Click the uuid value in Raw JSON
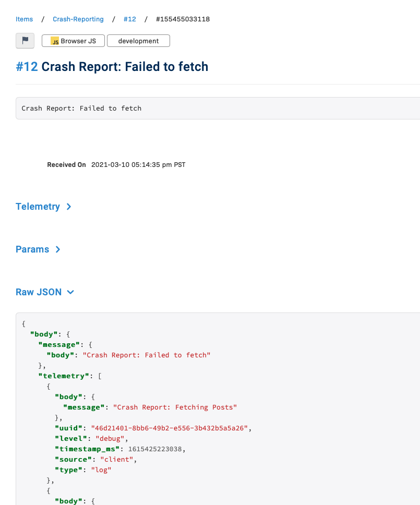The height and width of the screenshot is (505, 420). coord(170,428)
